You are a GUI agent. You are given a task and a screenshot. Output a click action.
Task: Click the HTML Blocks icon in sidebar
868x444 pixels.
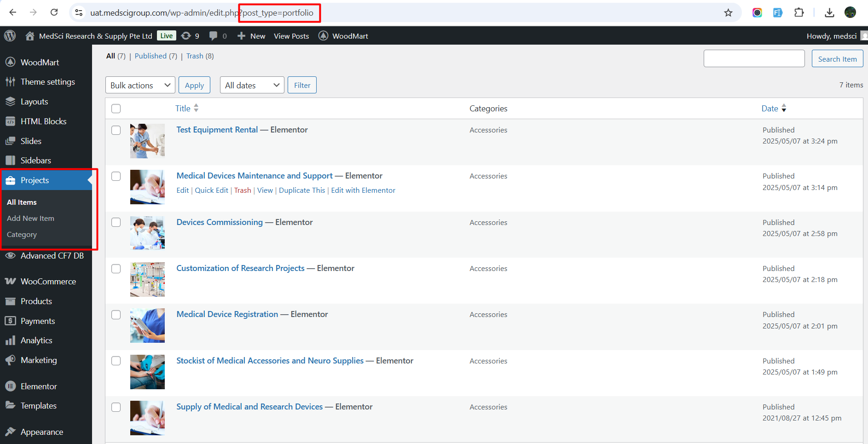coord(11,121)
